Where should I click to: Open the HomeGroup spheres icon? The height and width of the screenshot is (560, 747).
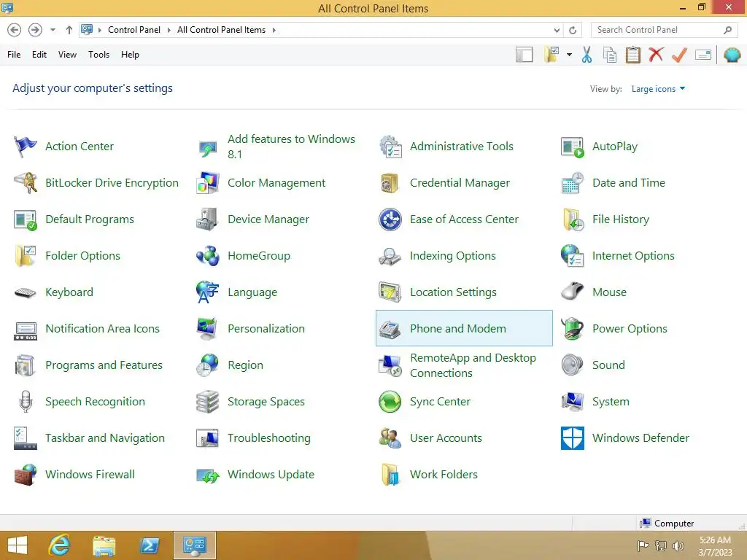pyautogui.click(x=208, y=256)
